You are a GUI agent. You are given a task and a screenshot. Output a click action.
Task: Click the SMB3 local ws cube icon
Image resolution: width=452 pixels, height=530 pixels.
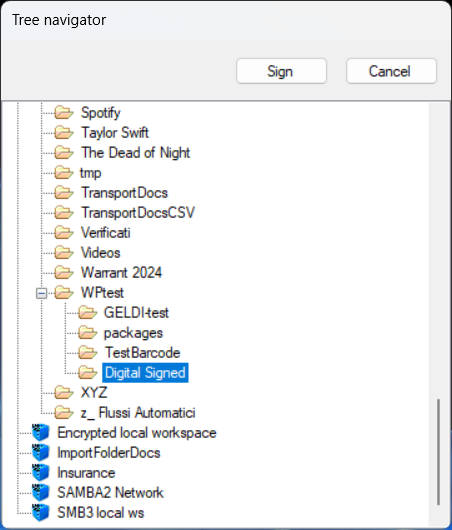(x=41, y=512)
